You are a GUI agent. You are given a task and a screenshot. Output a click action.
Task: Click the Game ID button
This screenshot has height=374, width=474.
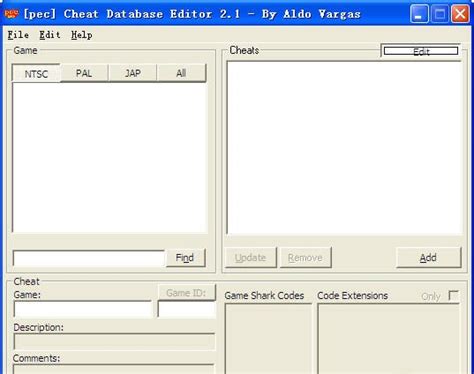[186, 293]
